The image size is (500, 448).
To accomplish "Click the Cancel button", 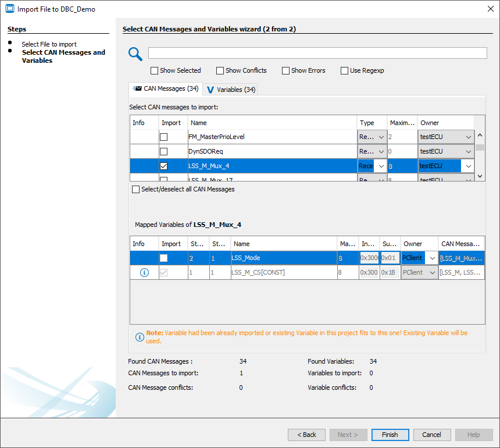I will coord(431,434).
